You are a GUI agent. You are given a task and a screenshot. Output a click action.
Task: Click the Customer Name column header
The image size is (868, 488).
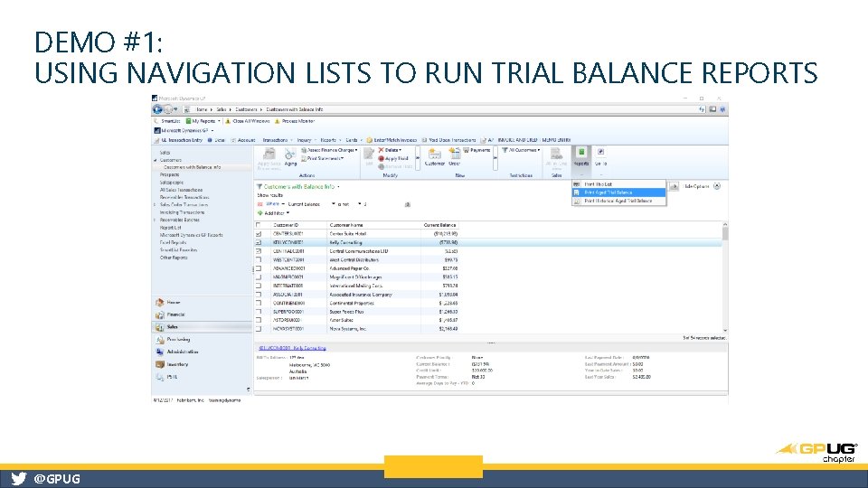[x=373, y=225]
